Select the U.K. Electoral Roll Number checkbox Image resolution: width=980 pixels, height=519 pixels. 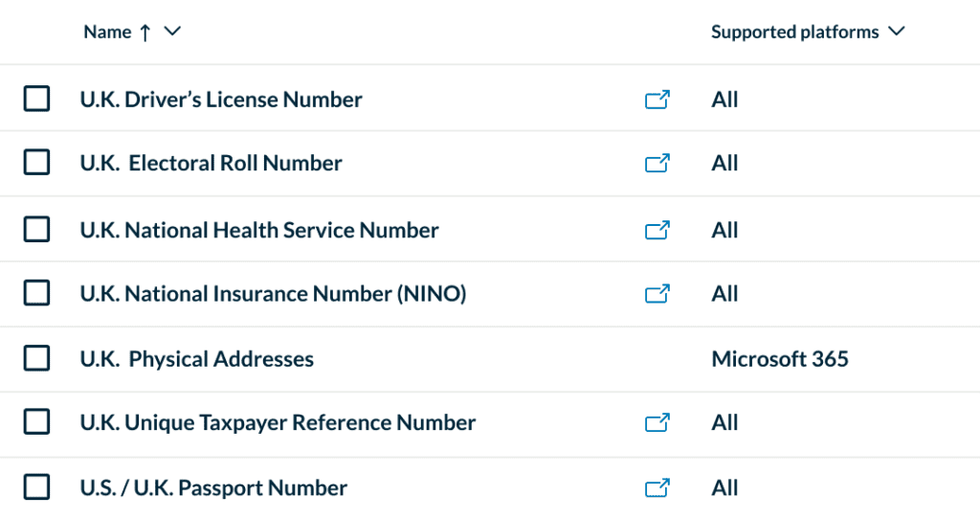(x=36, y=163)
